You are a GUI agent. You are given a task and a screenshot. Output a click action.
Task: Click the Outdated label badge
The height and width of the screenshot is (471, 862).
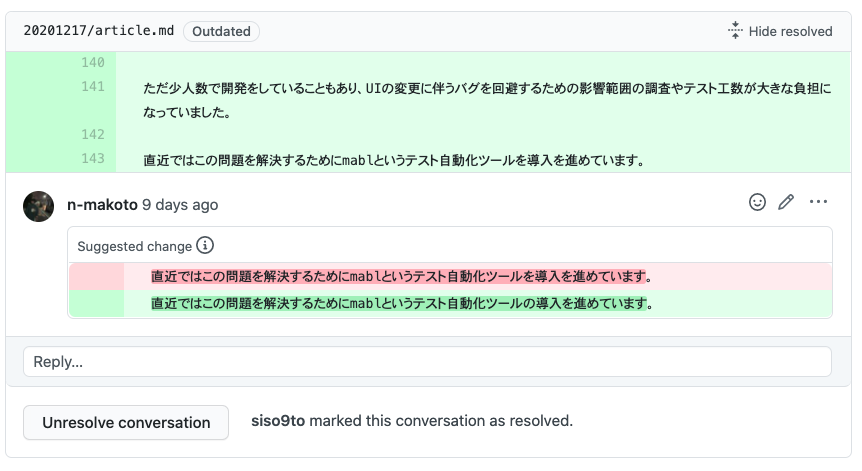click(221, 31)
